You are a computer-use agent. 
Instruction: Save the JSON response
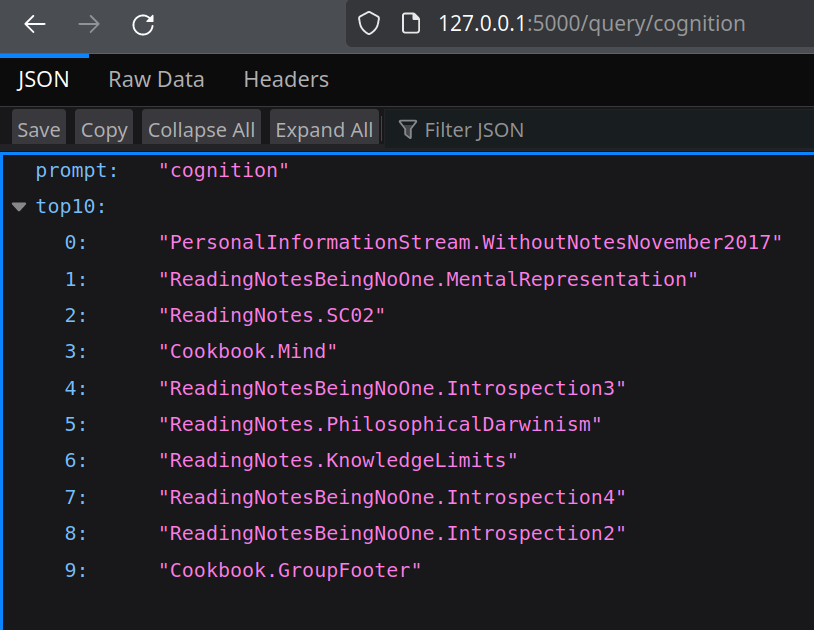39,127
